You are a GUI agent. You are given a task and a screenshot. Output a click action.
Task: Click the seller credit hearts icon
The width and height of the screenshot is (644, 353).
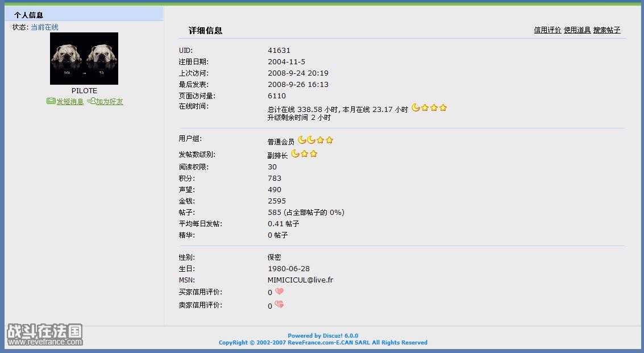[279, 304]
